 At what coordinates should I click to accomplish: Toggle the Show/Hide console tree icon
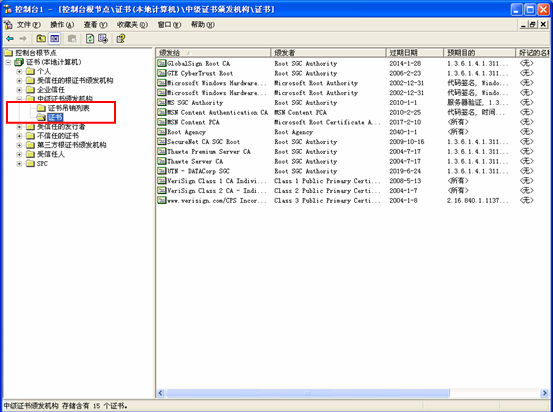click(55, 38)
